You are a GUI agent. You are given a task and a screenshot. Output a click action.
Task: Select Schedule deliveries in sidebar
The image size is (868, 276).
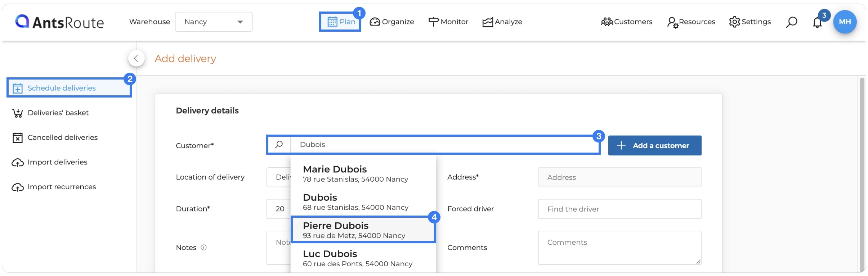(69, 88)
